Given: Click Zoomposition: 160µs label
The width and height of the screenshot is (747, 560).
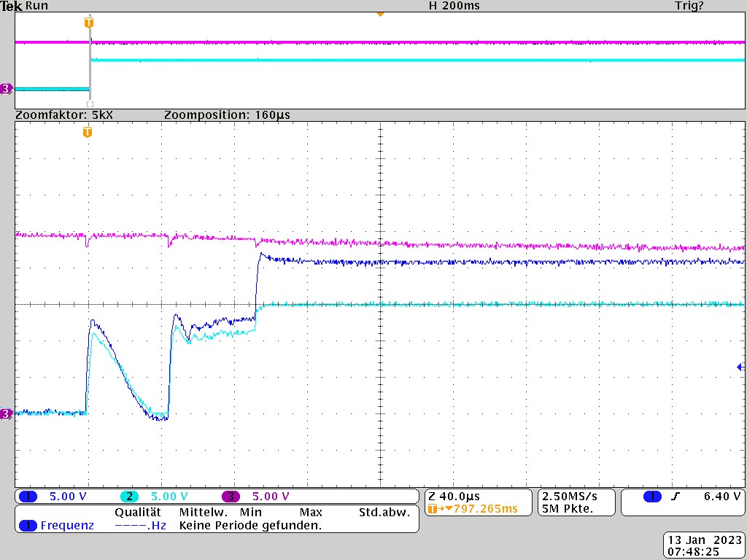Looking at the screenshot, I should coord(227,114).
